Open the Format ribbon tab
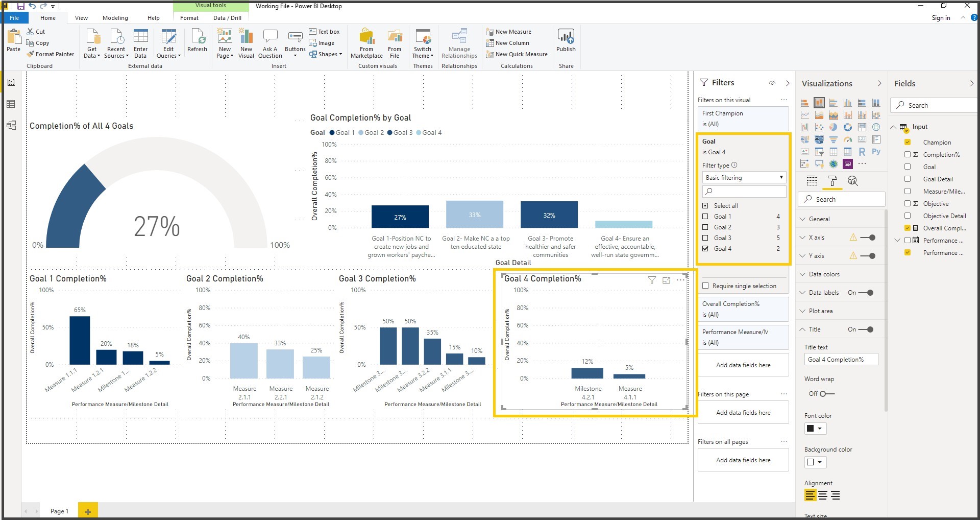 189,18
